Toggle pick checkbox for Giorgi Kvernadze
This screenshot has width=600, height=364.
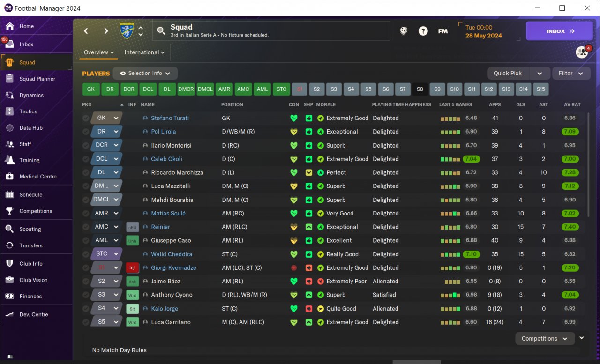86,268
